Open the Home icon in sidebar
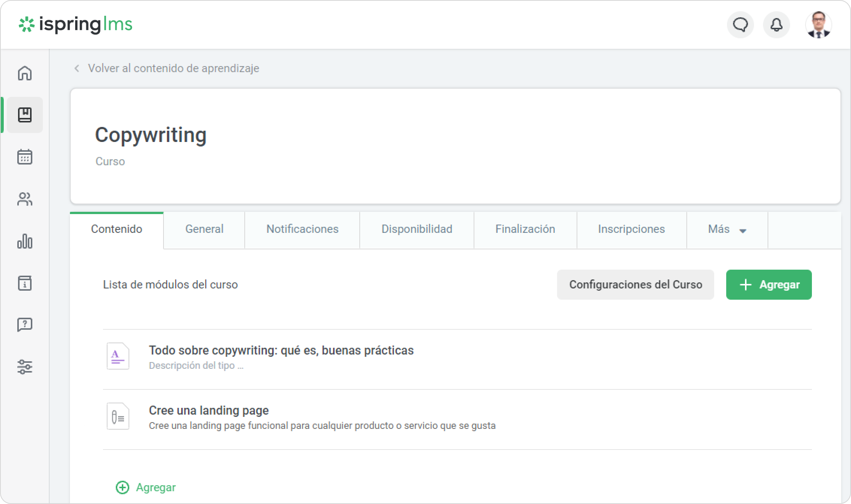Image resolution: width=851 pixels, height=504 pixels. pos(25,73)
